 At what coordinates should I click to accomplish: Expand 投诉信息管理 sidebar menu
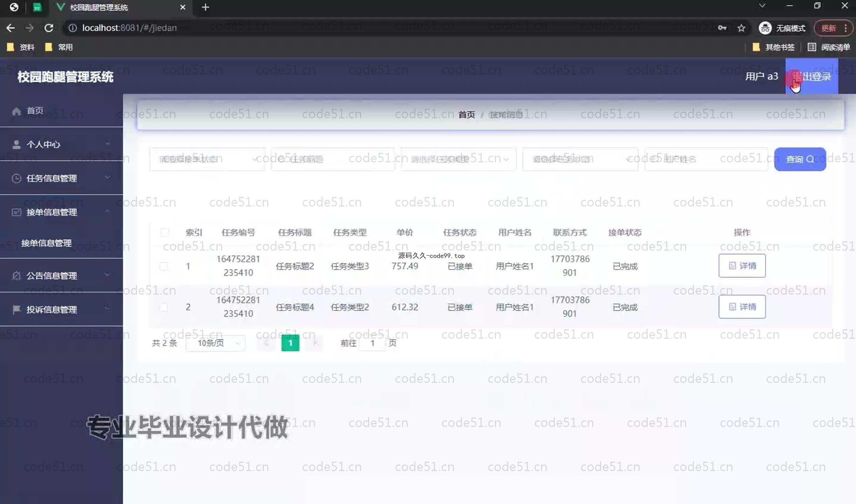point(61,309)
